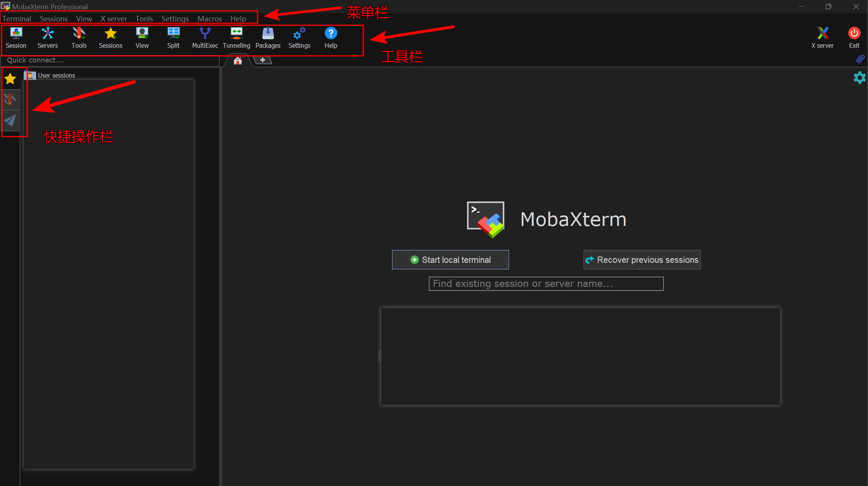The image size is (868, 486).
Task: Click the Servers toolbar icon
Action: (x=47, y=38)
